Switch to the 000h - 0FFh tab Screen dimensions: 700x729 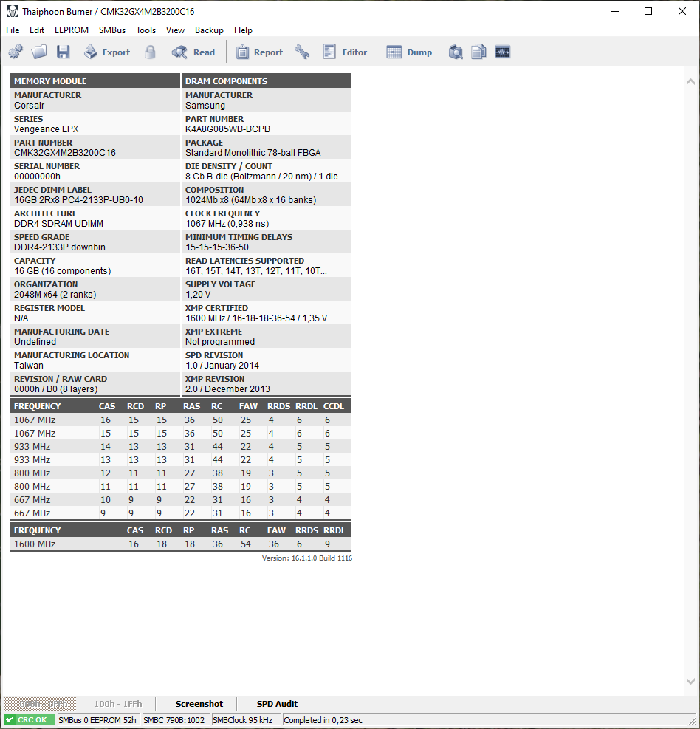point(41,704)
